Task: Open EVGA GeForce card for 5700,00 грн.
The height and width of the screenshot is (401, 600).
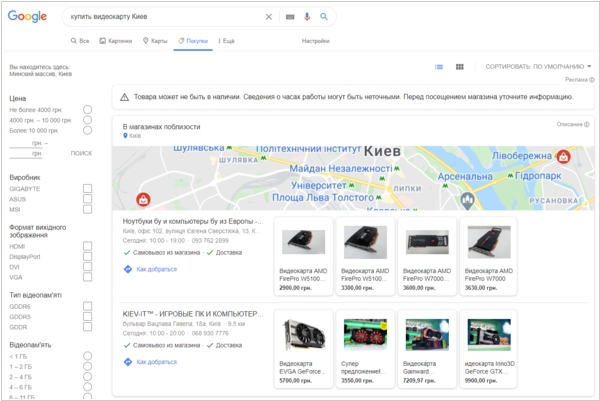Action: [303, 349]
